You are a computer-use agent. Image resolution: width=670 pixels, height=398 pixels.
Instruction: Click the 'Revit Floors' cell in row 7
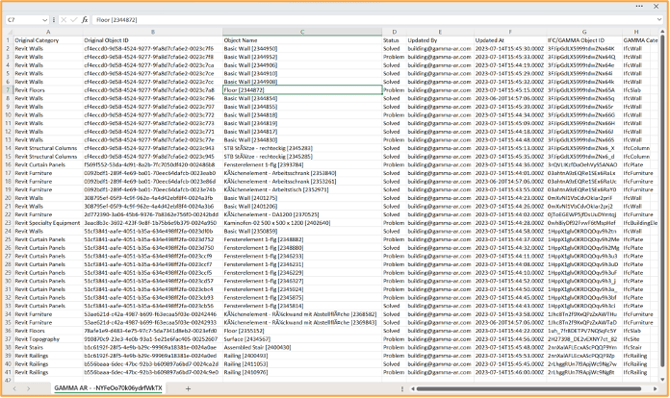click(x=48, y=90)
